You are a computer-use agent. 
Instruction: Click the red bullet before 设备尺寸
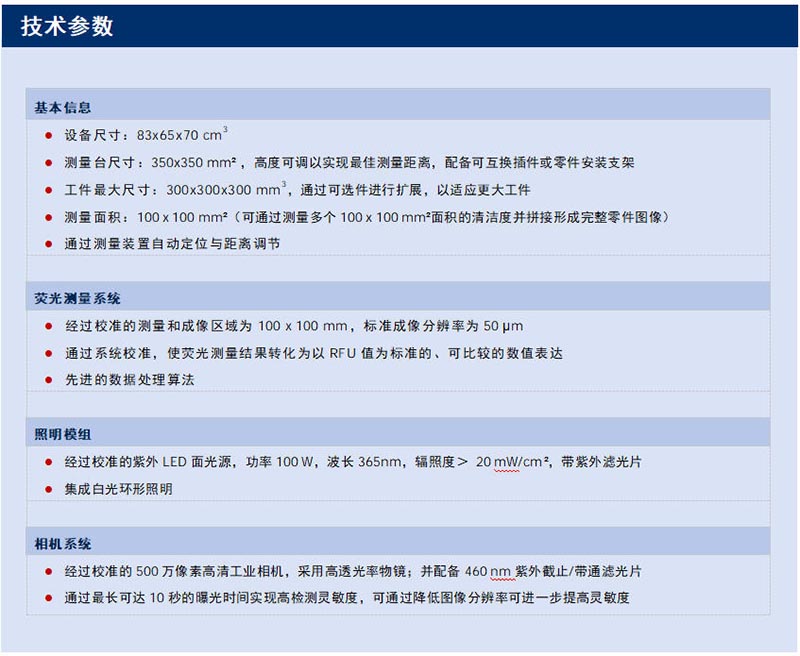tap(48, 136)
